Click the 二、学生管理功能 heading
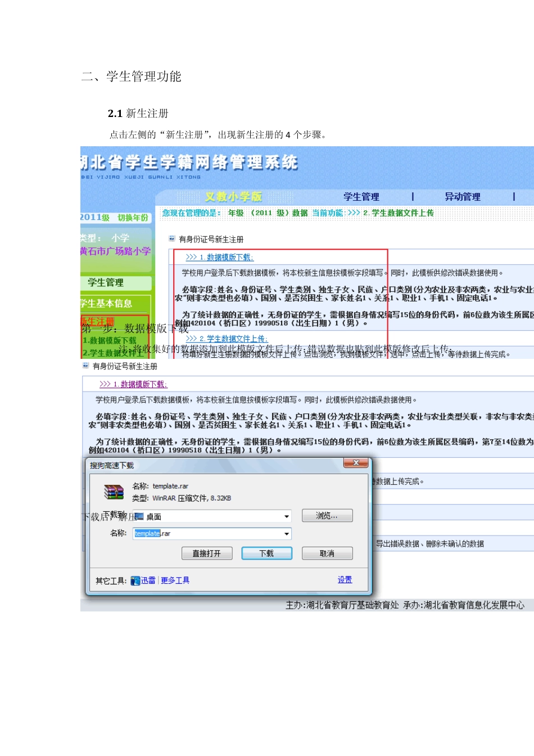 click(x=131, y=76)
